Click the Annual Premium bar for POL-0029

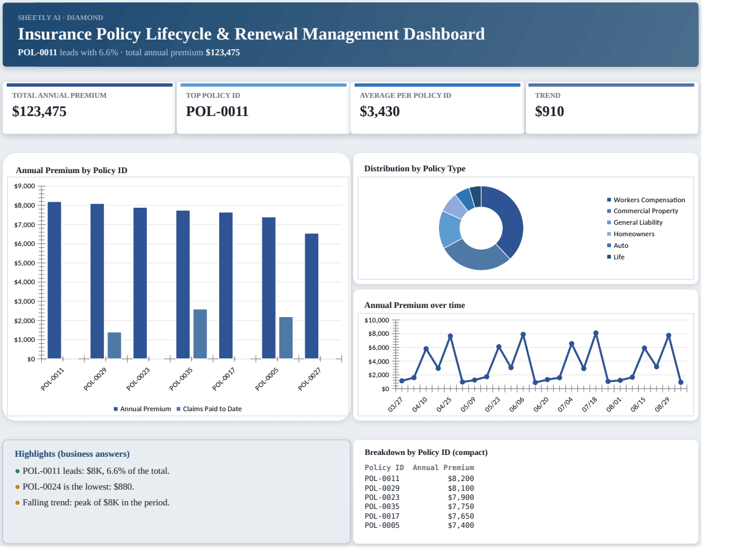coord(97,281)
